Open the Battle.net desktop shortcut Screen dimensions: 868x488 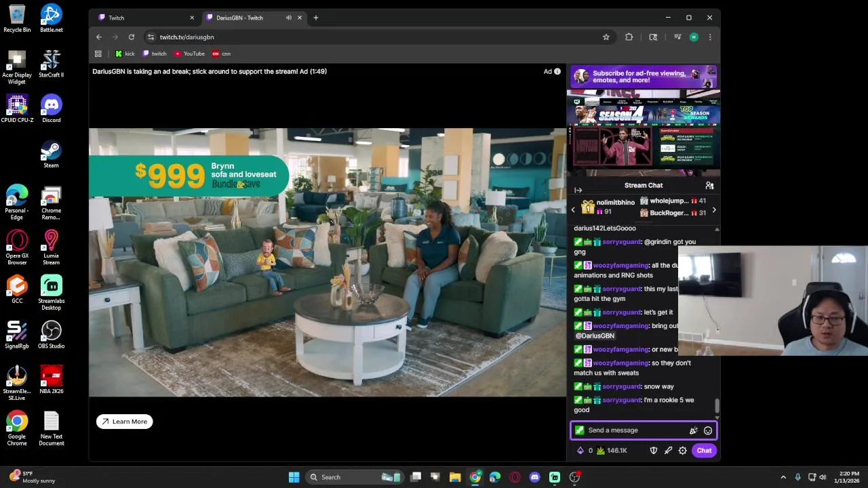52,18
